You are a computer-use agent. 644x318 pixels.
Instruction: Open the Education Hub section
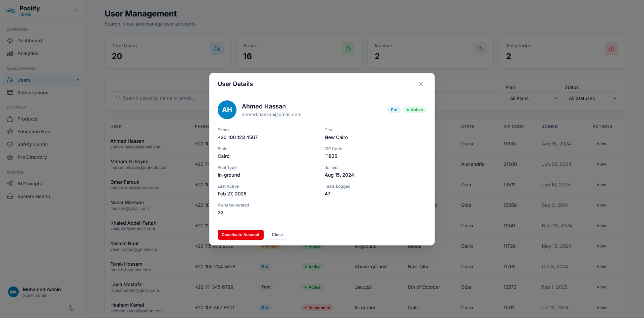(43, 132)
